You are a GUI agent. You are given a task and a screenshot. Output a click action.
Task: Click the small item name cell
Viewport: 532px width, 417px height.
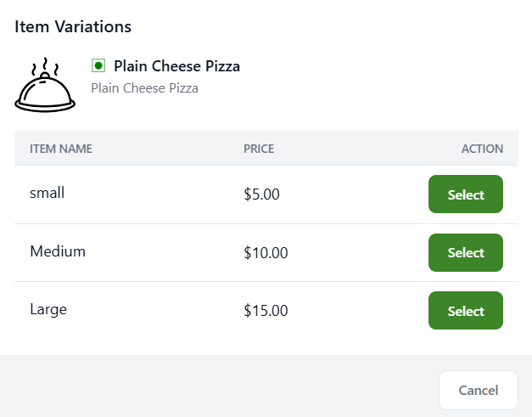(x=47, y=193)
